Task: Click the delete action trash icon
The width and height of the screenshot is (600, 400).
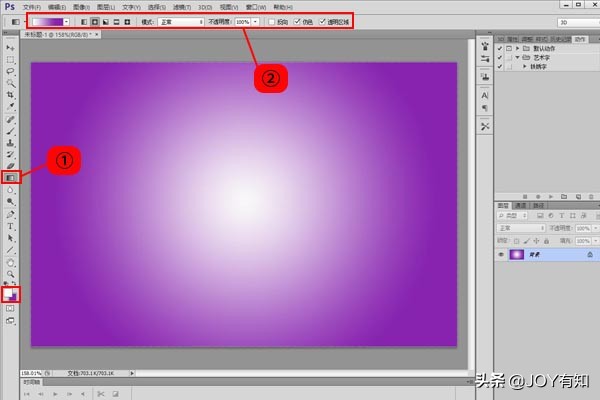Action: point(591,196)
